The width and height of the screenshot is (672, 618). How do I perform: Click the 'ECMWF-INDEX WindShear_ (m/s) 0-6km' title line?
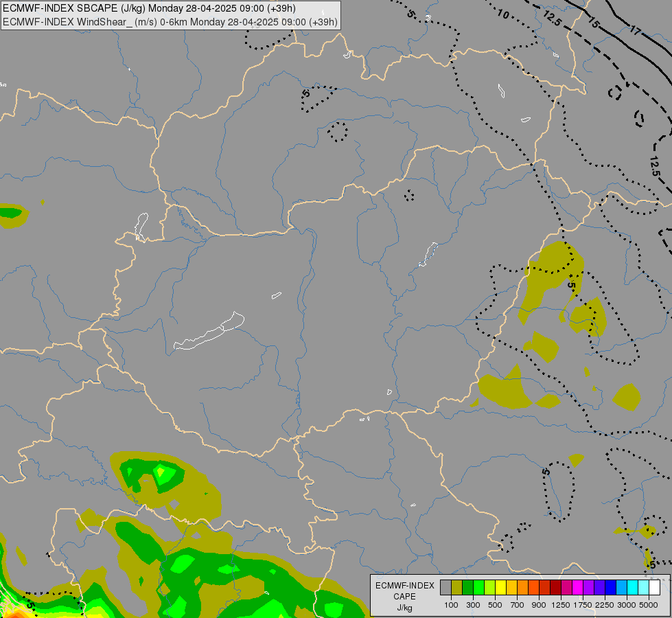click(x=170, y=22)
